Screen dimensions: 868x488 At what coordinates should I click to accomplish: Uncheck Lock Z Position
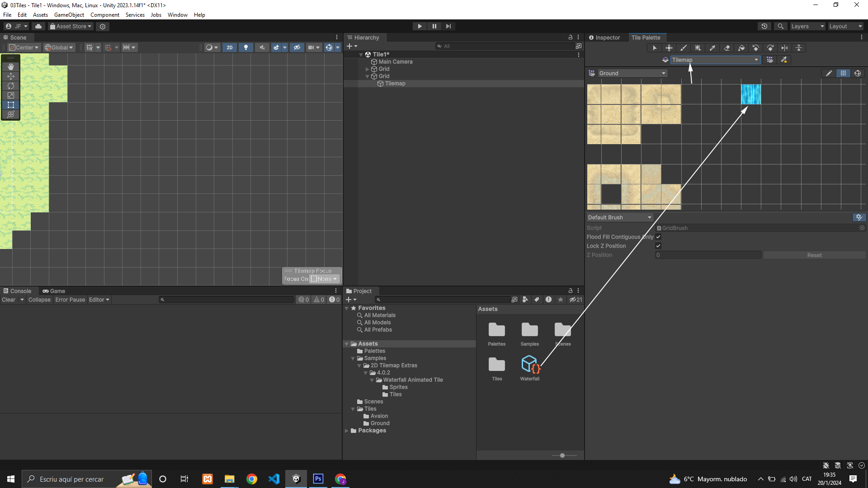pyautogui.click(x=658, y=246)
